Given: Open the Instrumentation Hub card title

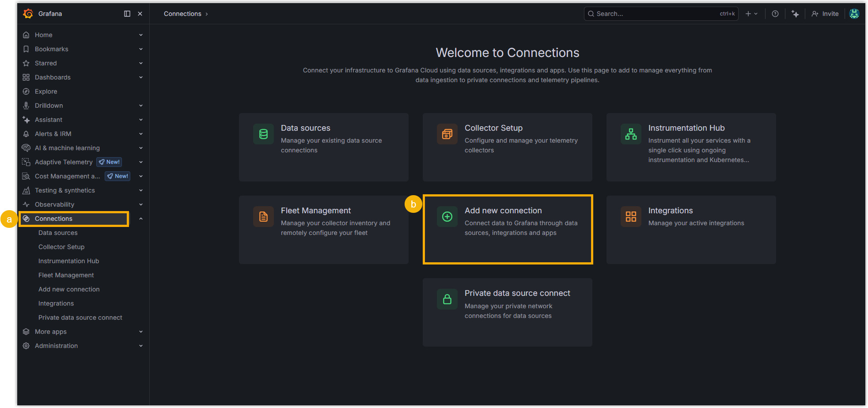Looking at the screenshot, I should (x=686, y=128).
